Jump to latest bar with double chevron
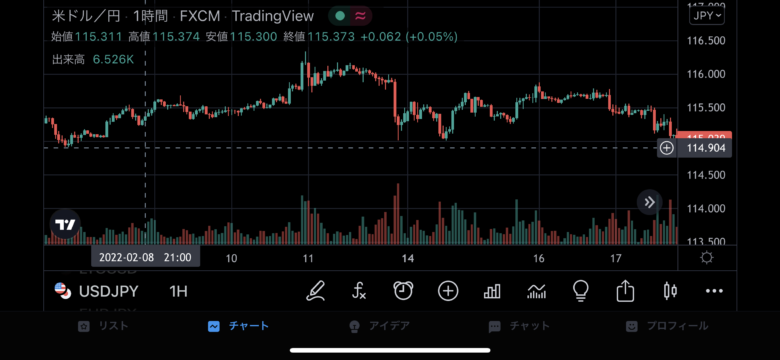This screenshot has width=780, height=360. pos(649,202)
